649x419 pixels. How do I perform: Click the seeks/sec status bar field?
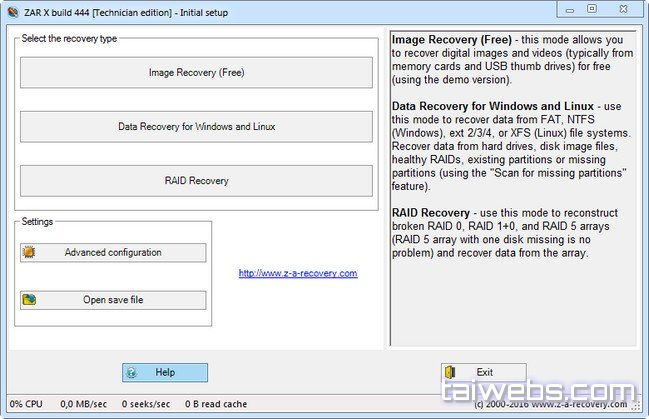(x=145, y=404)
